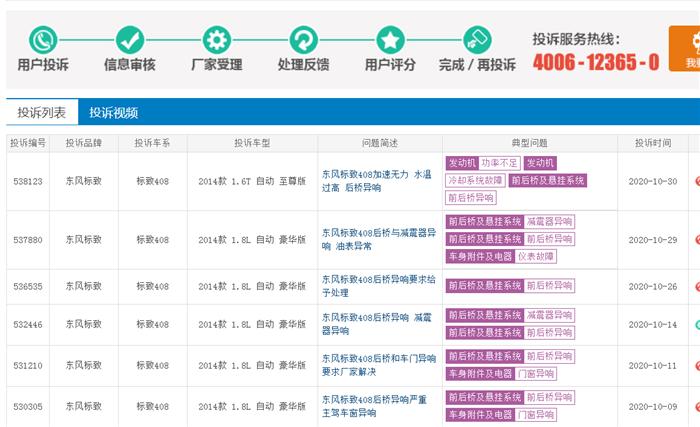The width and height of the screenshot is (700, 427).
Task: Click the 完成/再投诉 icon
Action: 477,40
